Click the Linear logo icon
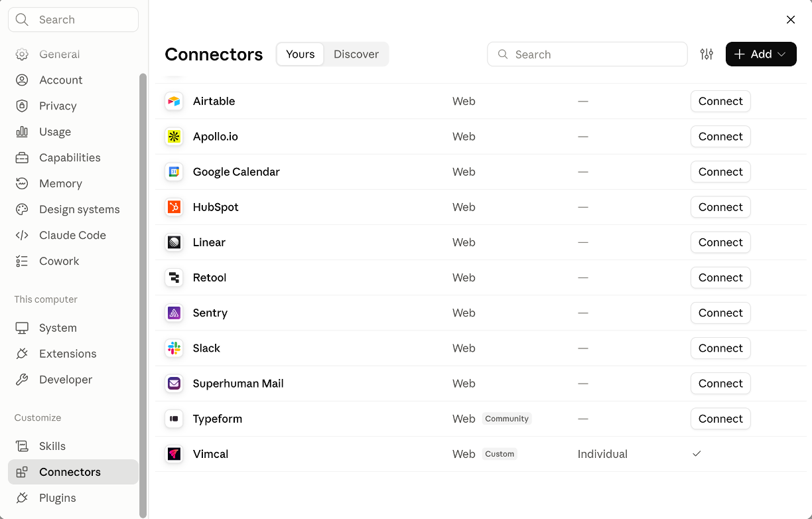Screen dimensions: 812x519 [x=174, y=243]
